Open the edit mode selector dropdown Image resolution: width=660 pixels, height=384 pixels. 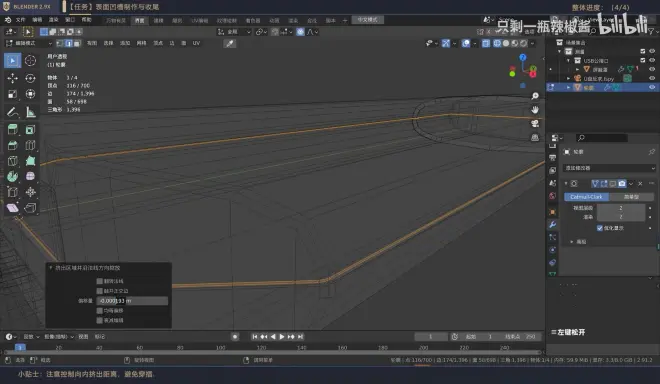[x=29, y=43]
